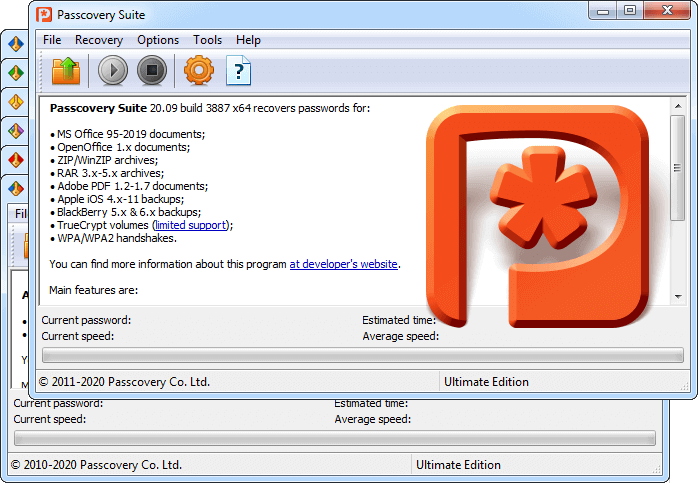
Task: Click the Open File folder toolbar icon
Action: [x=66, y=71]
